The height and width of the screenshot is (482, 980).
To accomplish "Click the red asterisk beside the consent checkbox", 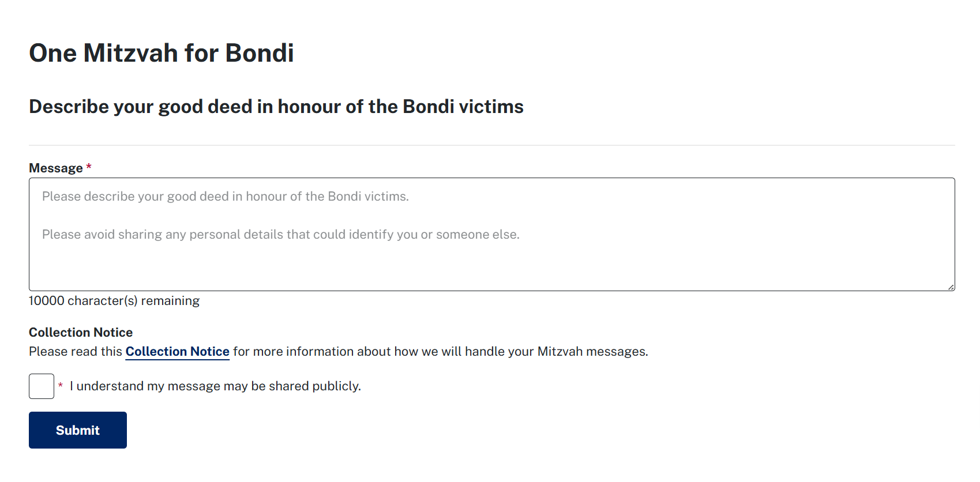I will [x=60, y=386].
